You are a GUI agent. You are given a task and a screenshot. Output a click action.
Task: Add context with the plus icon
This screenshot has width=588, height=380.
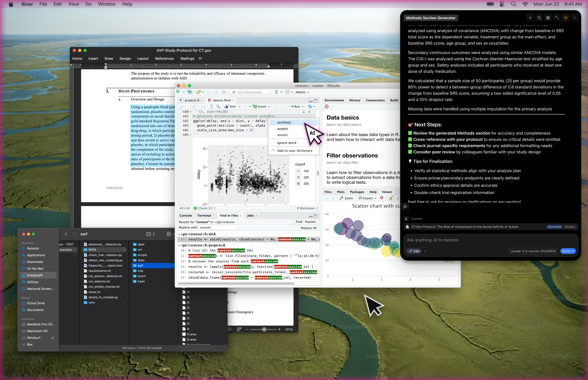406,219
